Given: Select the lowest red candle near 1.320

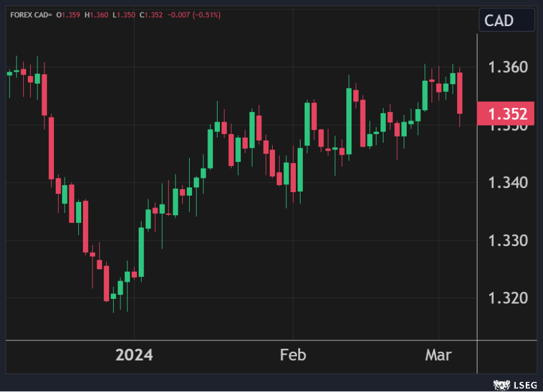Looking at the screenshot, I should tap(107, 283).
